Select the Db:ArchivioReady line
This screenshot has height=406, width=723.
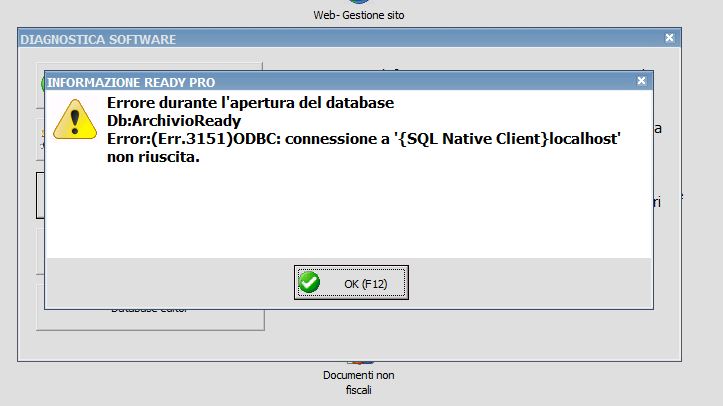tap(174, 121)
